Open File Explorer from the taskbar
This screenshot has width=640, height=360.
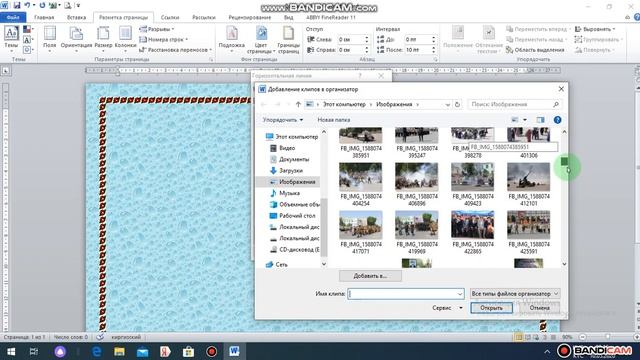click(119, 351)
